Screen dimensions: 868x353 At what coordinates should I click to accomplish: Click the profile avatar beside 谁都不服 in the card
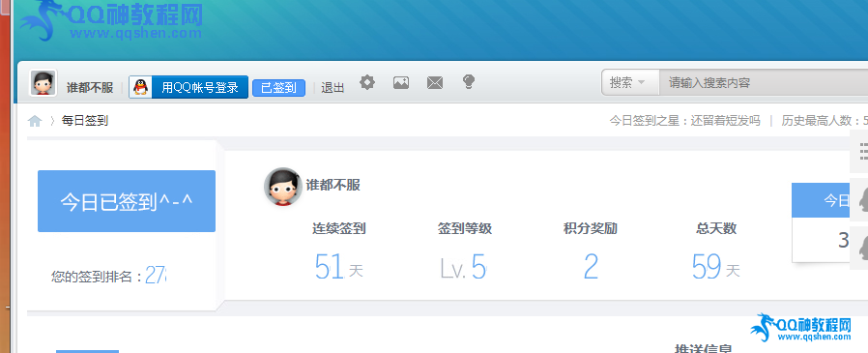(x=283, y=187)
